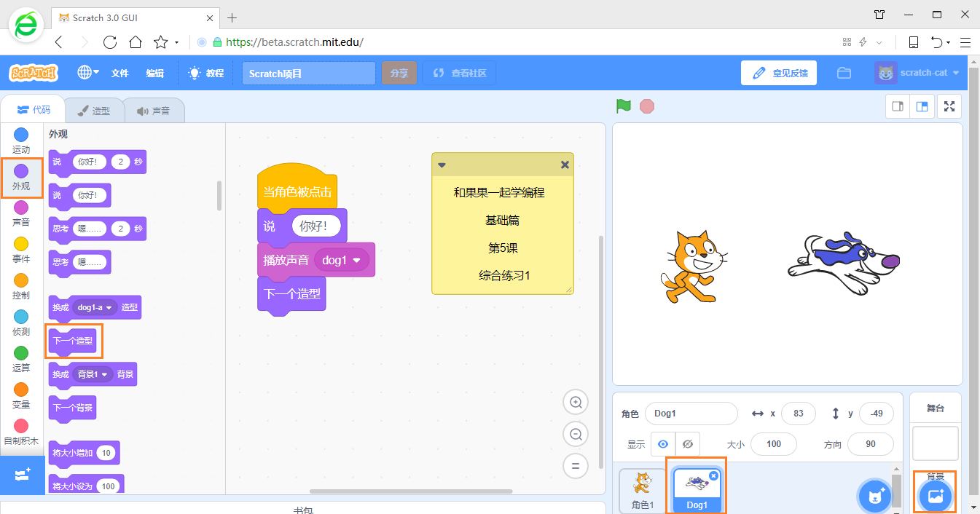Click 将大小增加 10 block
The image size is (980, 514).
[x=84, y=453]
